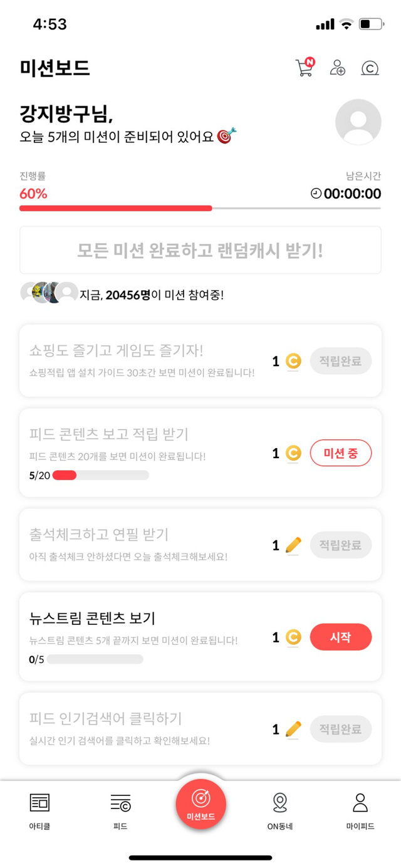Tap the pencil icon on 출석체크 mission
The height and width of the screenshot is (868, 401).
pyautogui.click(x=293, y=545)
